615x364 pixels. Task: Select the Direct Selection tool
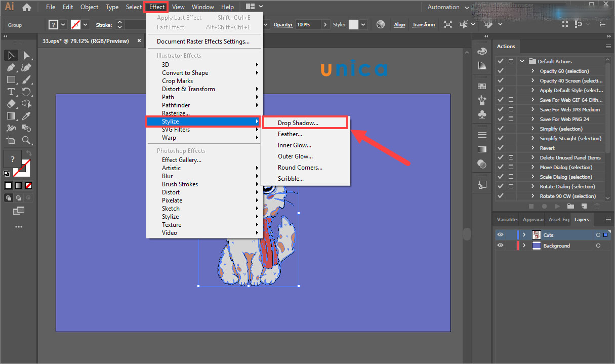pos(27,55)
